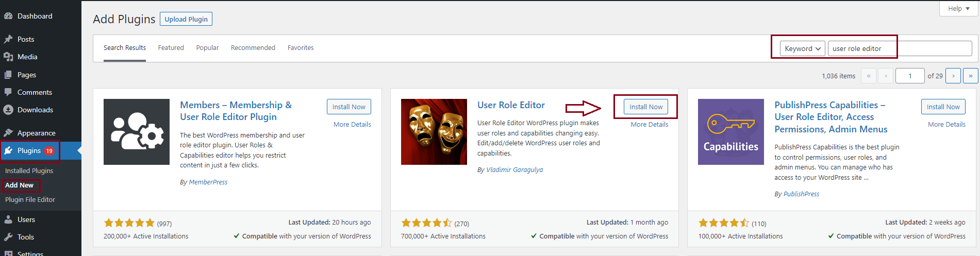
Task: Open User Role Editor title link
Action: [x=511, y=105]
